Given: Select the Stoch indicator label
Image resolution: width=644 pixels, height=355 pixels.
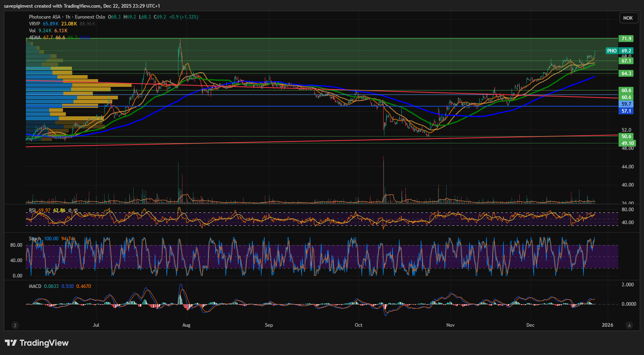Looking at the screenshot, I should (x=35, y=239).
